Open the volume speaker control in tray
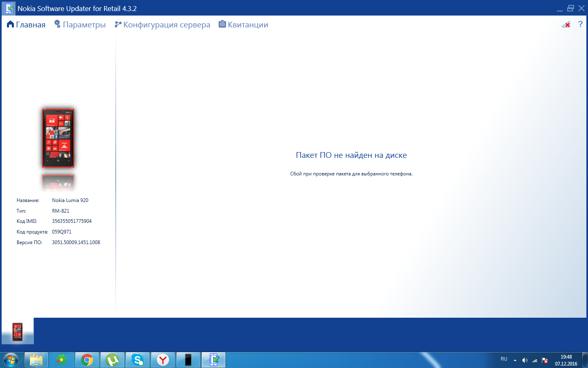The image size is (588, 368). point(525,360)
